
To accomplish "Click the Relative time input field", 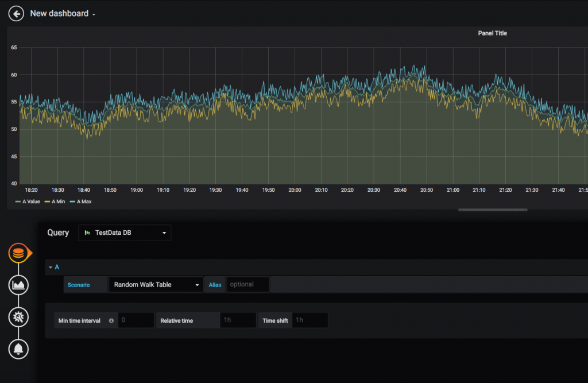I will pos(238,320).
